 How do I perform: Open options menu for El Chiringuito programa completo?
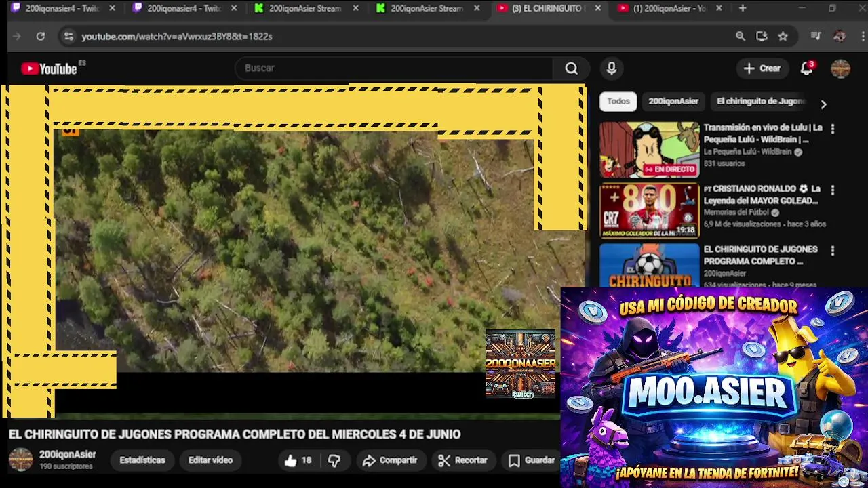(x=833, y=251)
